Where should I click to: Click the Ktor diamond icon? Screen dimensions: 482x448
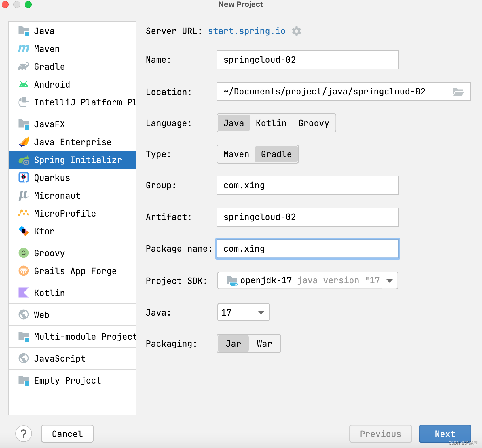[24, 231]
